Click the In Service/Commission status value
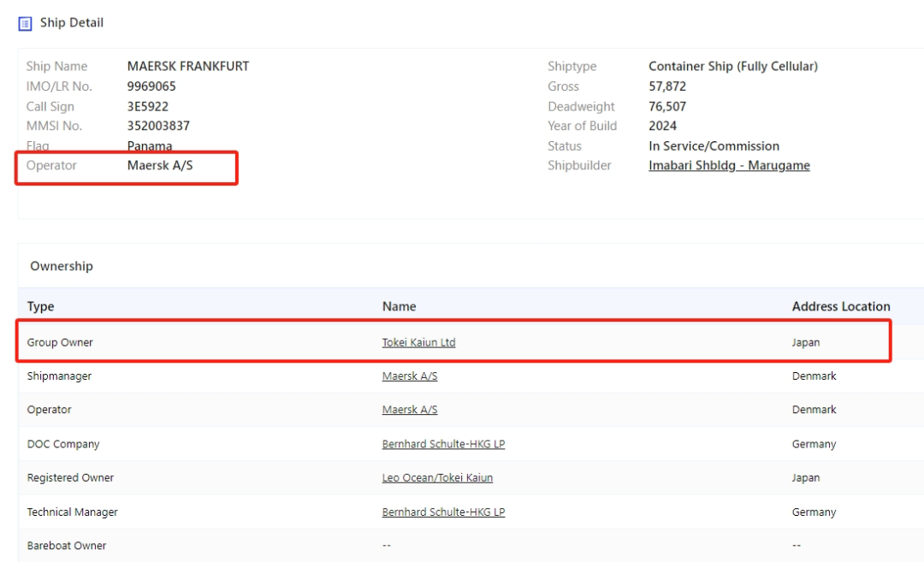Image resolution: width=924 pixels, height=562 pixels. click(x=714, y=146)
